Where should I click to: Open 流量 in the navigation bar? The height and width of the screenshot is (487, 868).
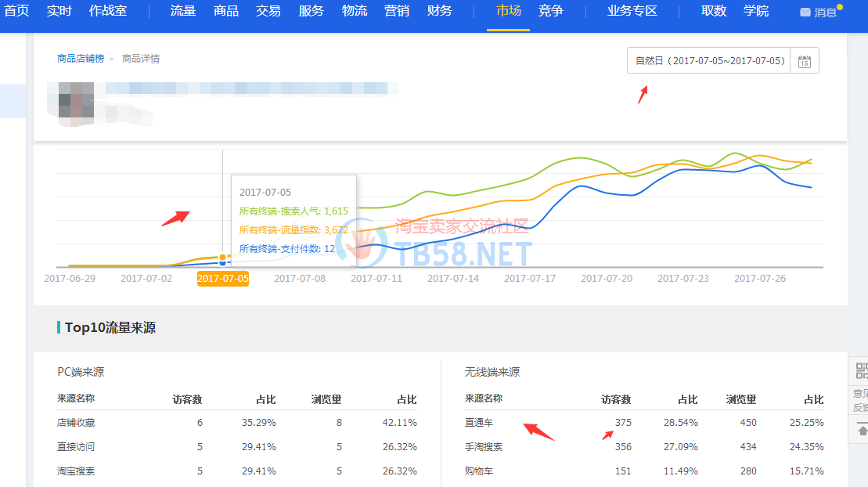(183, 11)
